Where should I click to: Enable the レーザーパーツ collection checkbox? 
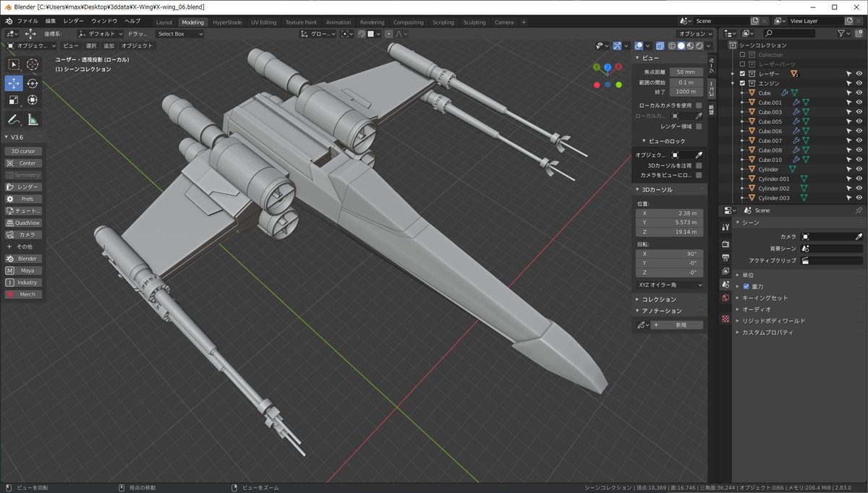[742, 64]
